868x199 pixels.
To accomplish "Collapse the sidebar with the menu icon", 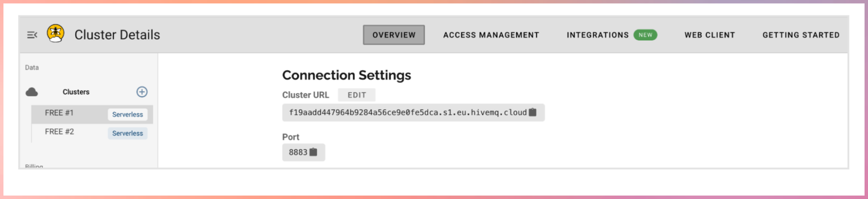I will (32, 35).
